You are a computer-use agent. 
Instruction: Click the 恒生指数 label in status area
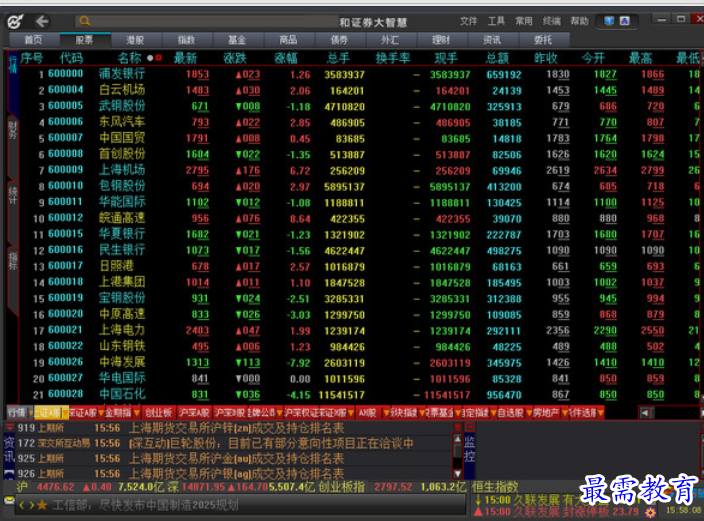click(x=495, y=486)
